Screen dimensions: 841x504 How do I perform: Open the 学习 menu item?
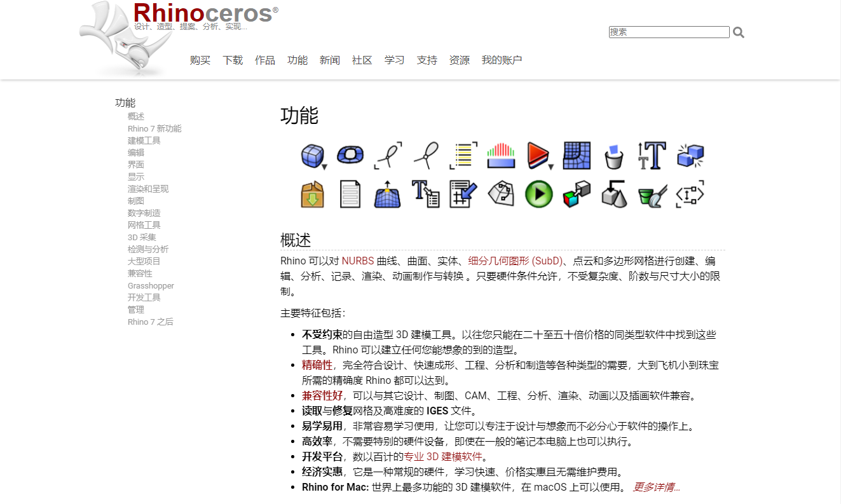pos(394,60)
